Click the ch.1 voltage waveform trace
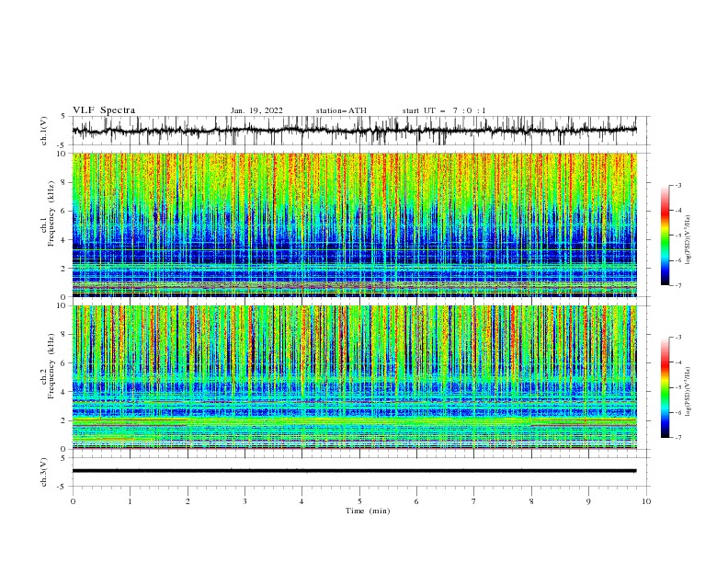 point(354,131)
